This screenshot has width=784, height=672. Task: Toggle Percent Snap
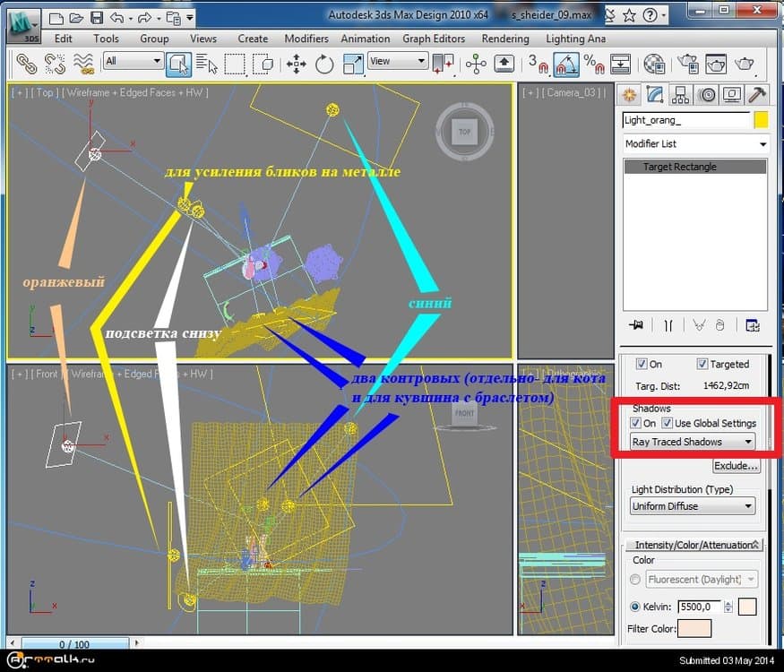(594, 64)
